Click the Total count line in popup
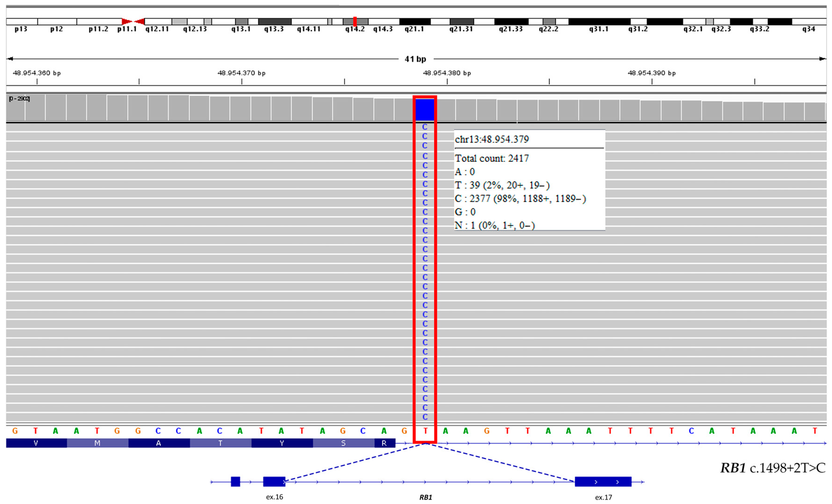The width and height of the screenshot is (832, 504). click(x=492, y=158)
